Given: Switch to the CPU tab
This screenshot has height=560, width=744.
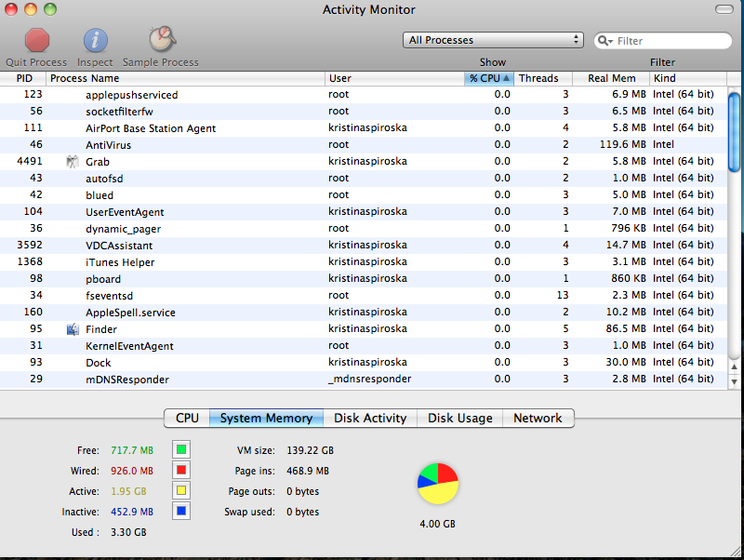Looking at the screenshot, I should pyautogui.click(x=187, y=418).
